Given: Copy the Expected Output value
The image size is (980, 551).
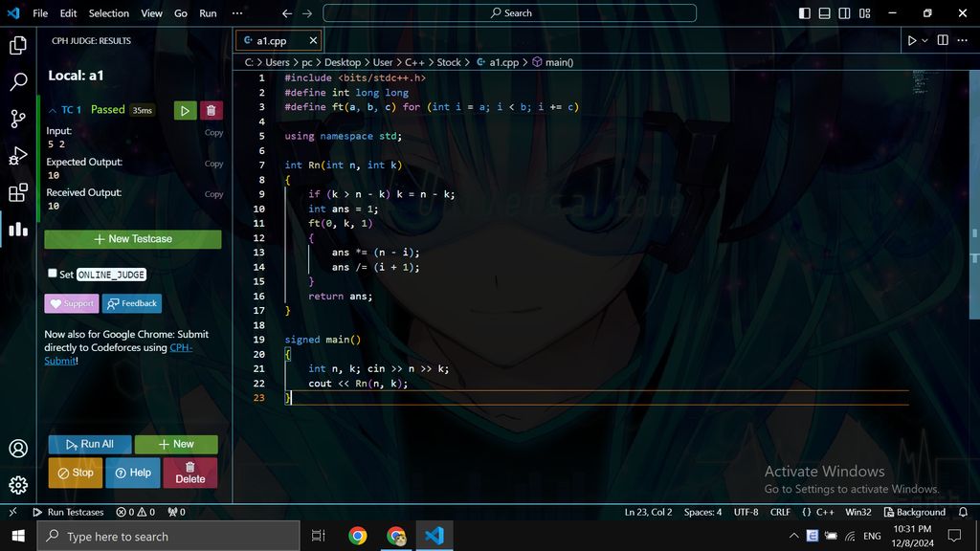Looking at the screenshot, I should point(213,164).
